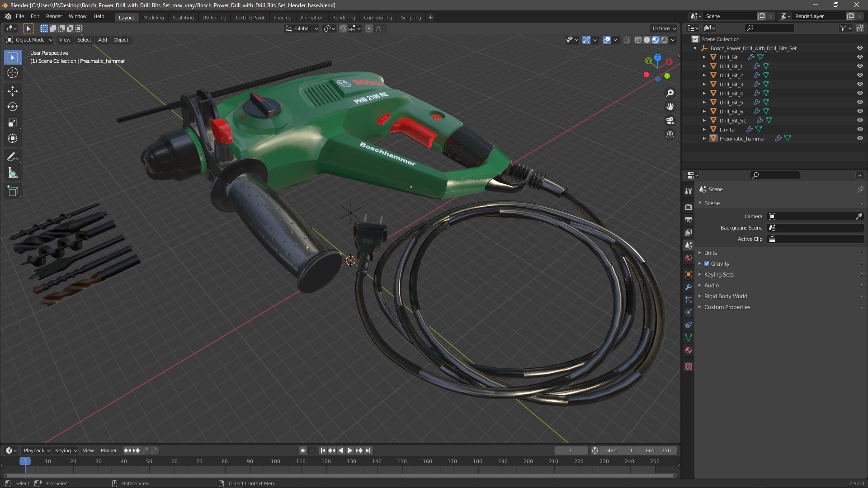Switch to Rendered viewport shading

point(664,40)
